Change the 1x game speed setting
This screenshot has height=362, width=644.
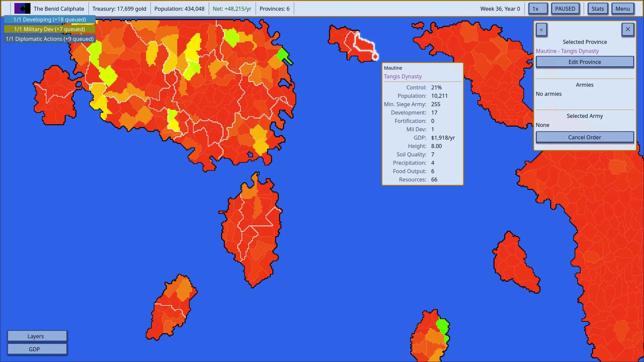[x=538, y=9]
